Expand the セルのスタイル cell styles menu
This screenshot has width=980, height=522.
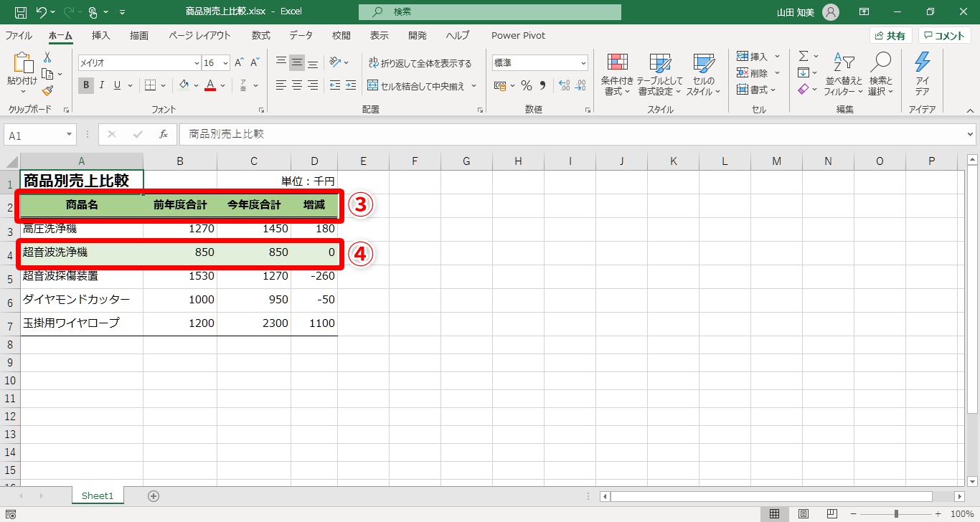pyautogui.click(x=703, y=75)
